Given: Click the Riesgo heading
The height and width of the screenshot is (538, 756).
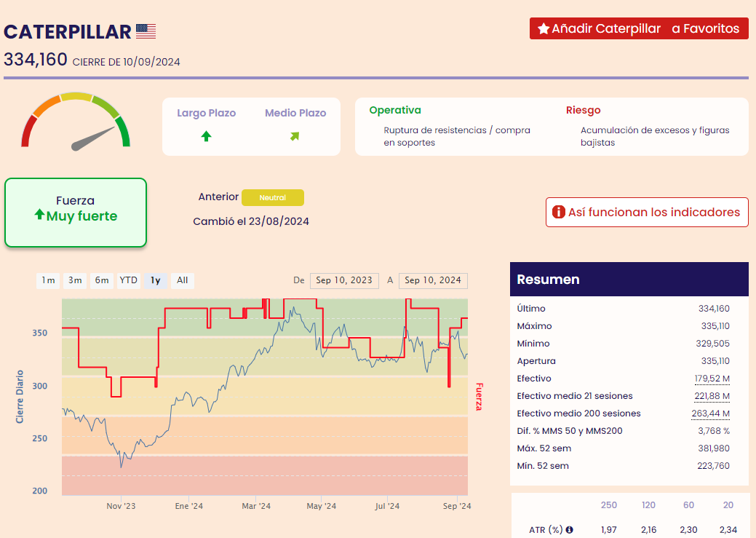Looking at the screenshot, I should 584,110.
